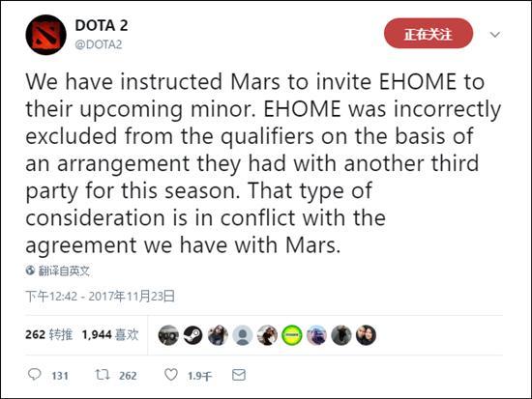
Task: Like the tweet with heart icon
Action: (171, 375)
